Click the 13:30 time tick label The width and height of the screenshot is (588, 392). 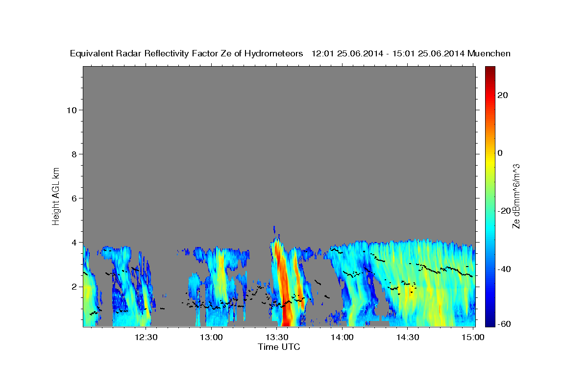[x=276, y=337]
